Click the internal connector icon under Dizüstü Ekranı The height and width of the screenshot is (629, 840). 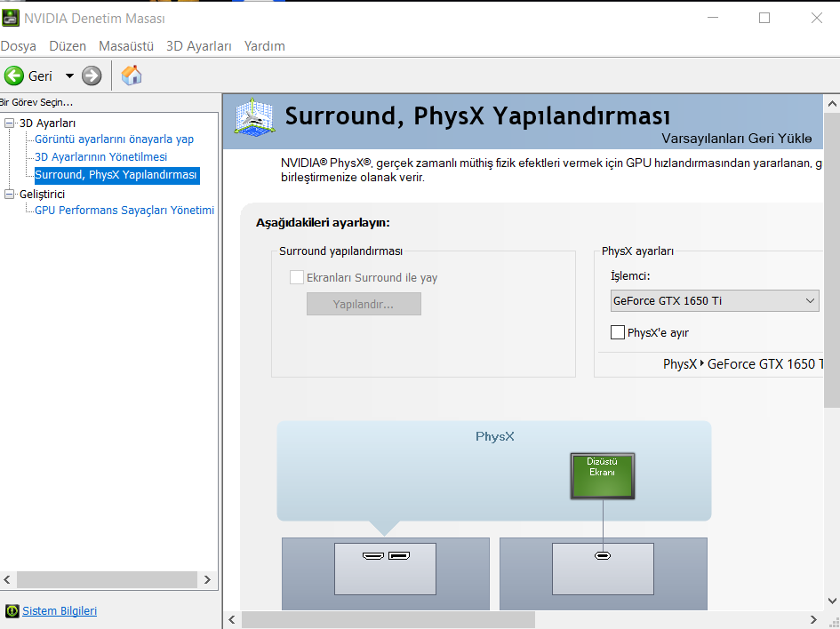[603, 555]
